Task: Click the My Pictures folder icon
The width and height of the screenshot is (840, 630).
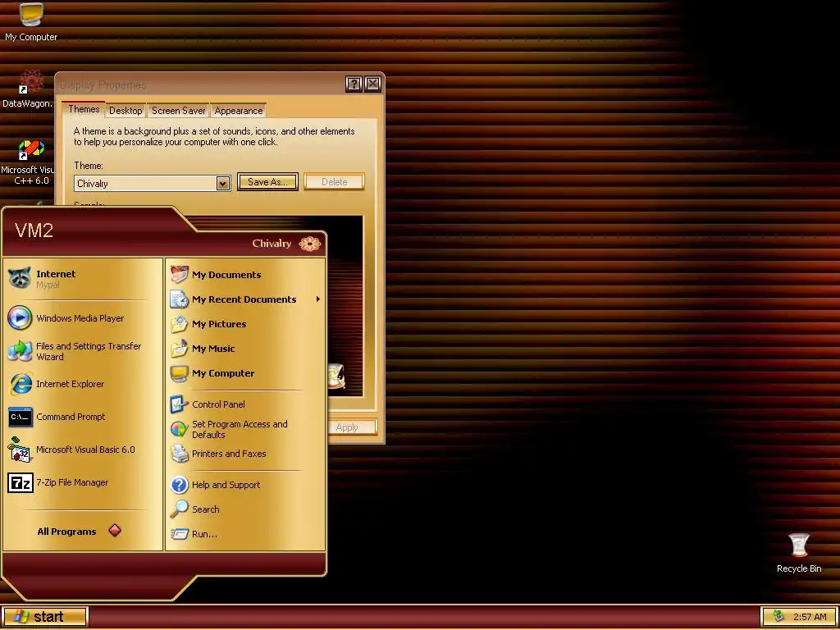Action: tap(180, 323)
